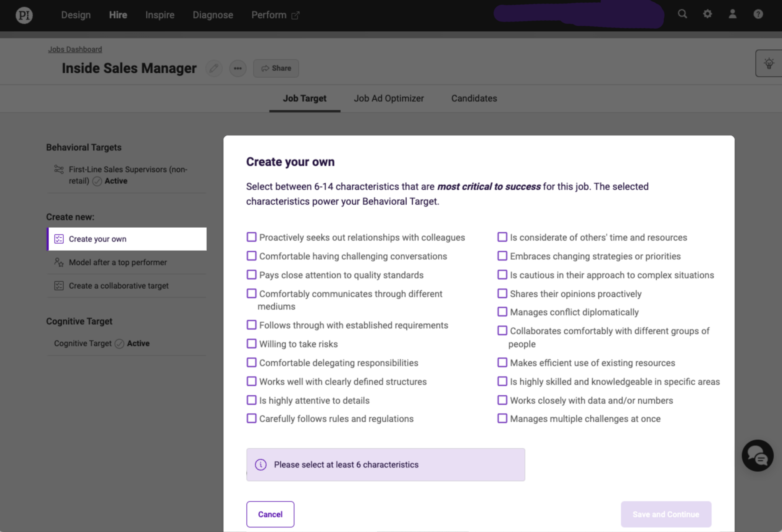
Task: Check Willing to take risks
Action: click(x=251, y=343)
